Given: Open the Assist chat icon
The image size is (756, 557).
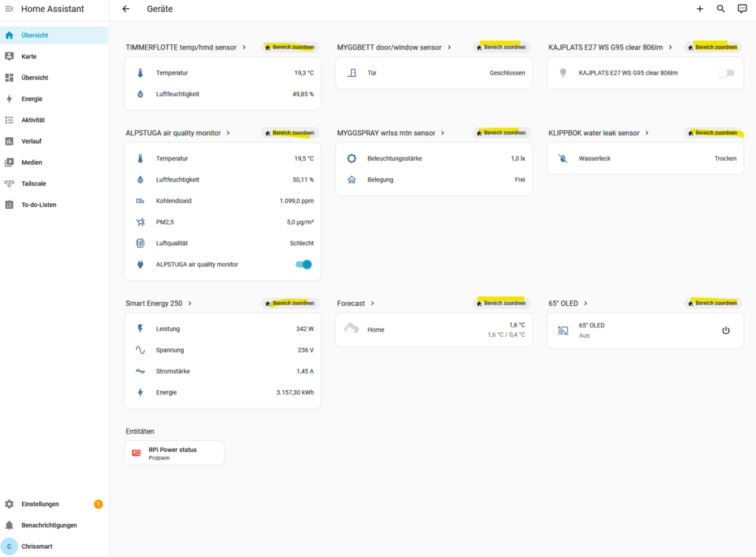Looking at the screenshot, I should click(742, 9).
